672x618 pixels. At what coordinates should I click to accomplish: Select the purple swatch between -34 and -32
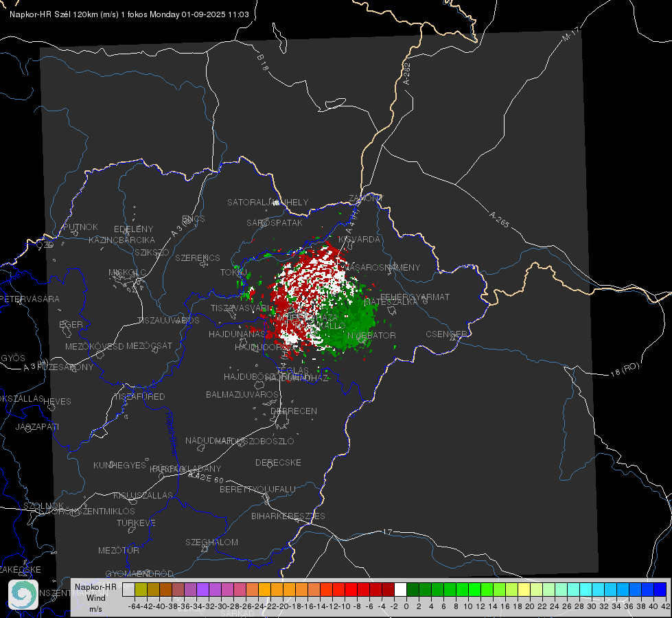(202, 589)
